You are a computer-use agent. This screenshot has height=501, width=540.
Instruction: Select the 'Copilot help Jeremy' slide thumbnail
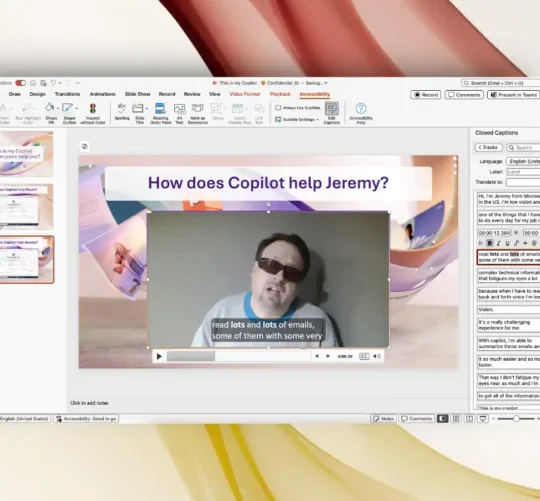pyautogui.click(x=27, y=260)
